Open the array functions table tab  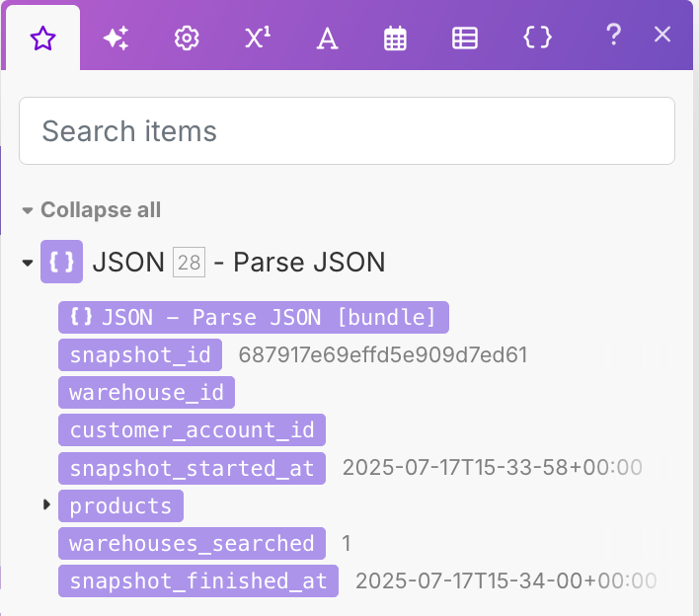(x=465, y=38)
